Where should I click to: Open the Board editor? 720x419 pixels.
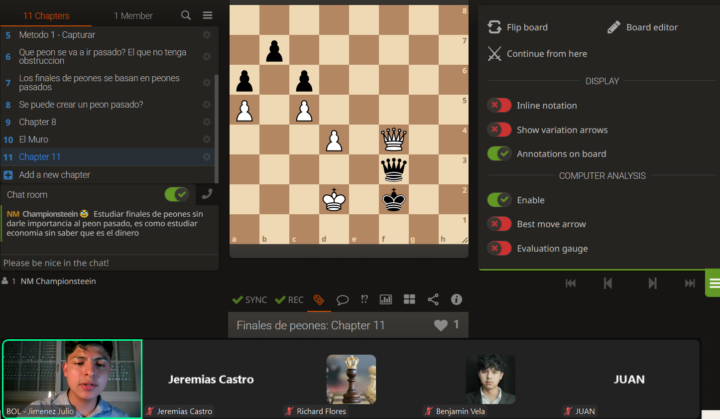point(642,27)
